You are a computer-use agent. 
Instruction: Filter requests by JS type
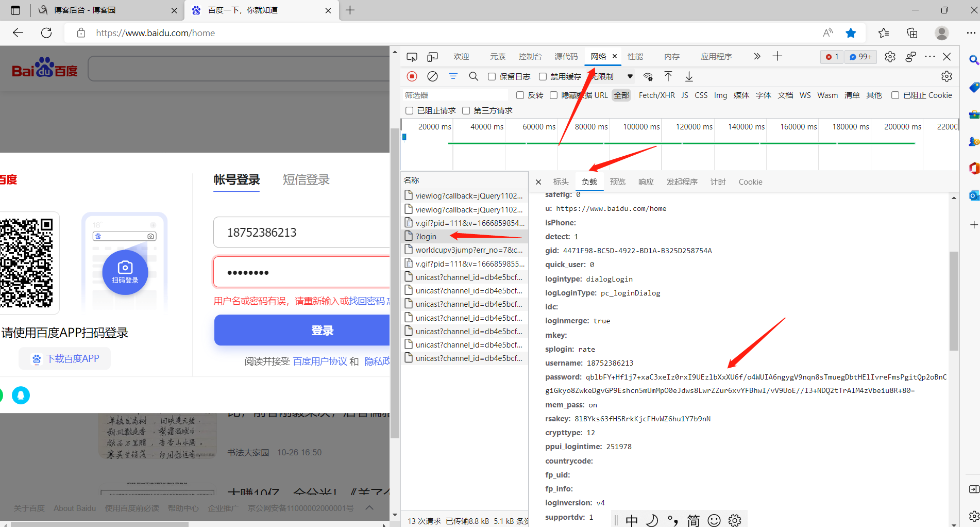685,95
